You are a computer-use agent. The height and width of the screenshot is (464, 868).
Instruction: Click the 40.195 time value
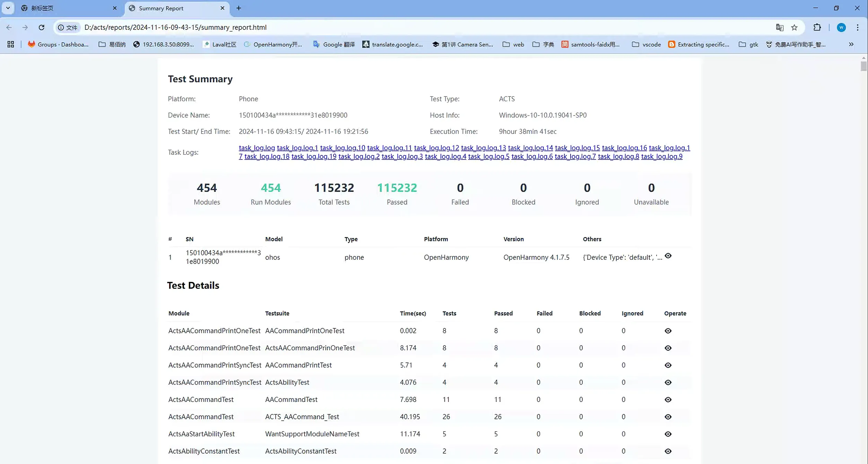(x=410, y=417)
